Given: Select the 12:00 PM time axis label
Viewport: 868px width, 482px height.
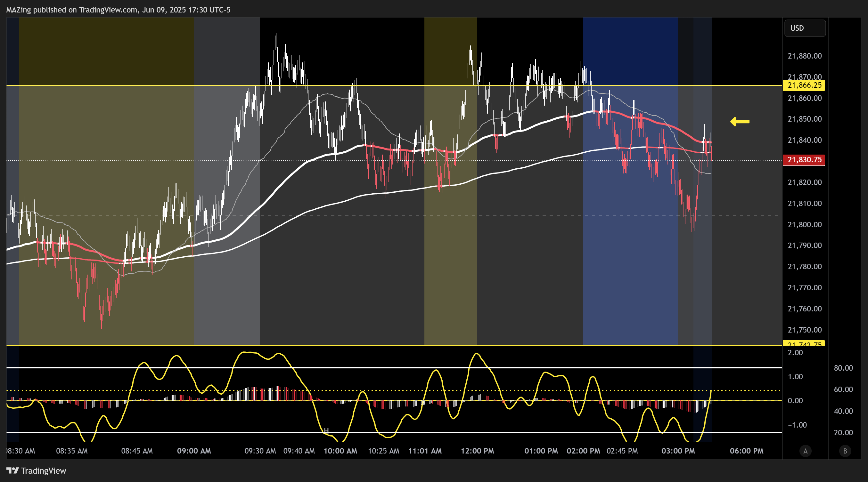Looking at the screenshot, I should click(478, 451).
